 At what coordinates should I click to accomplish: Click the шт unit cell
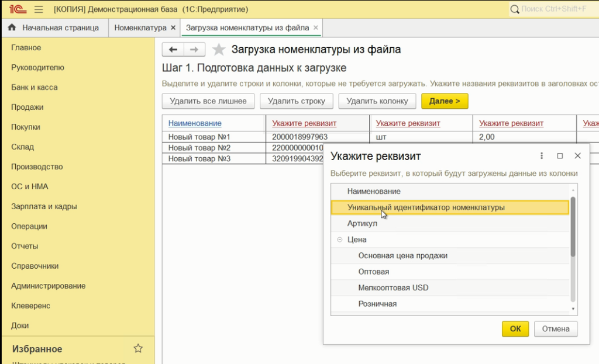point(421,137)
